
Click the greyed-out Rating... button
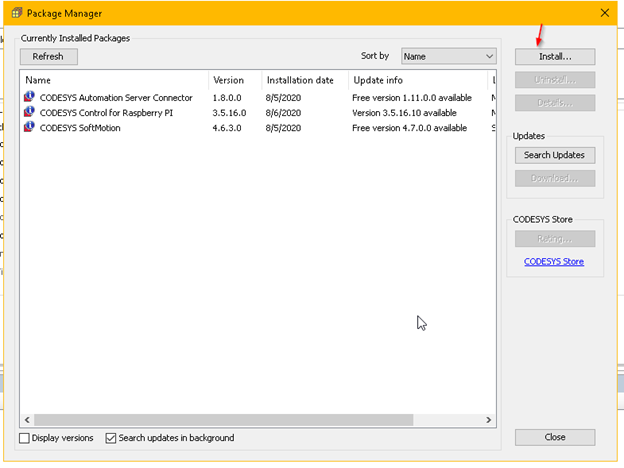[x=555, y=239]
